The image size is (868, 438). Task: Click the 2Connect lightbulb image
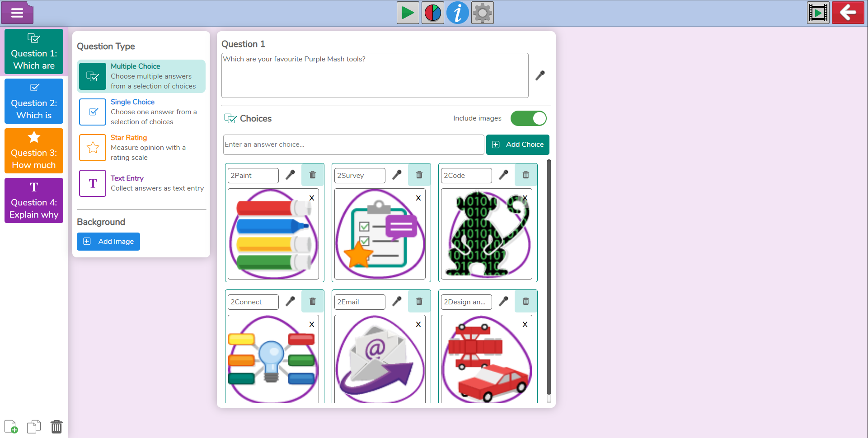pos(273,359)
